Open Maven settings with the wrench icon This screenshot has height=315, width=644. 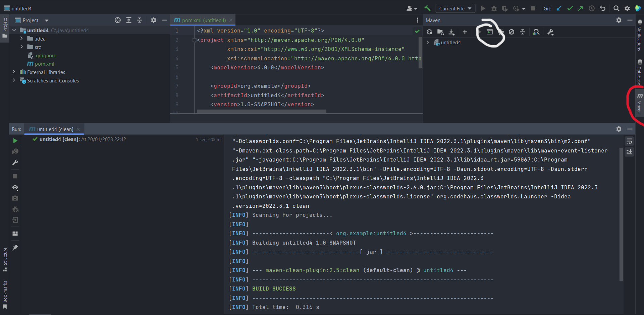(550, 32)
